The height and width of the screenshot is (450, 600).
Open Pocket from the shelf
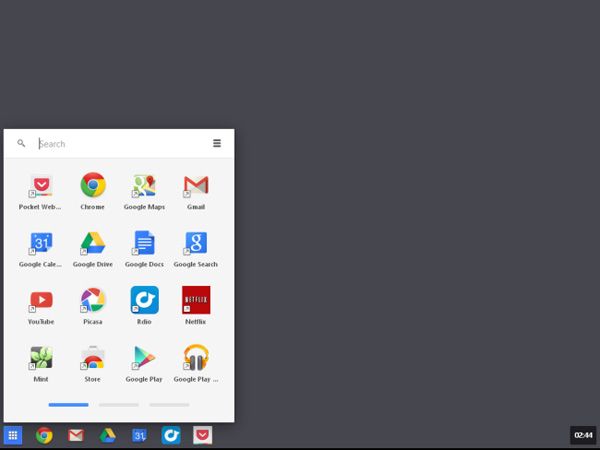pyautogui.click(x=202, y=435)
